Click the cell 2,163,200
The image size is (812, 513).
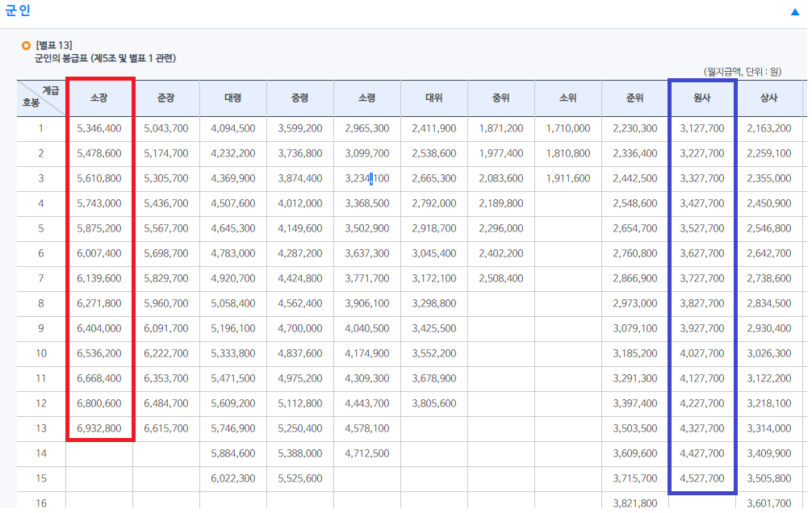[x=769, y=128]
